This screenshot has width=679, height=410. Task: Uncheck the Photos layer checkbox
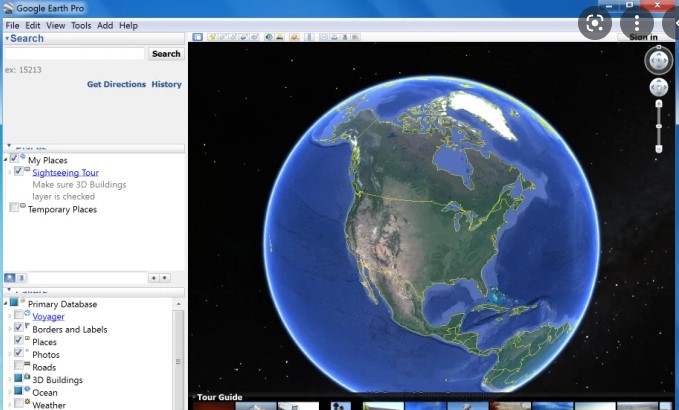point(18,352)
